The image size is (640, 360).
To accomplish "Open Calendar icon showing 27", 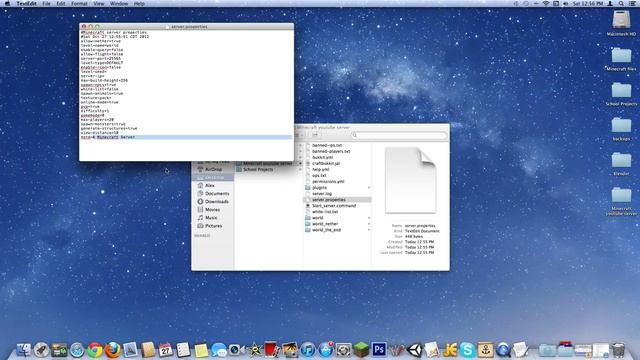I will (165, 350).
